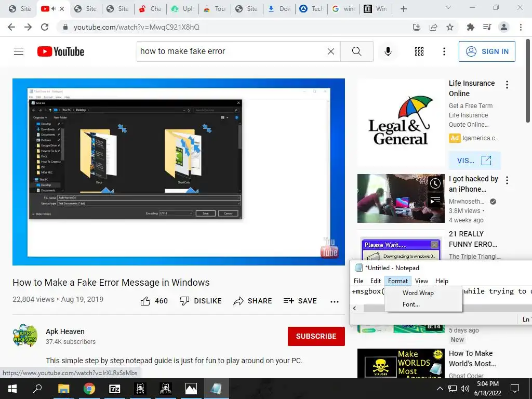Go back with the browser back arrow
The width and height of the screenshot is (532, 399).
pyautogui.click(x=11, y=27)
